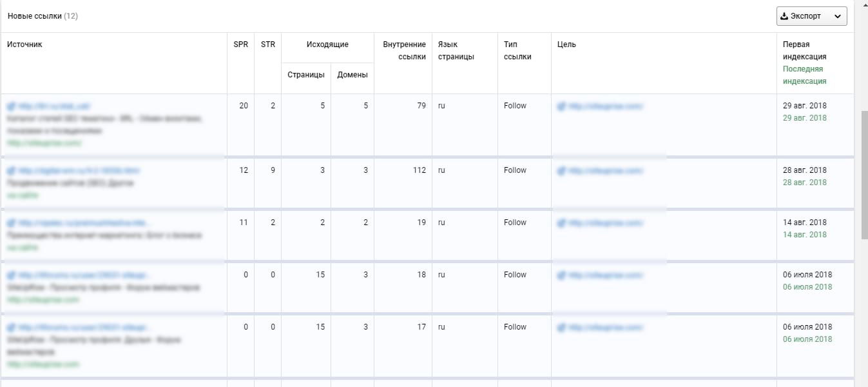Click source external-link icon in row with 17 internal links
The width and height of the screenshot is (868, 387).
pos(11,328)
